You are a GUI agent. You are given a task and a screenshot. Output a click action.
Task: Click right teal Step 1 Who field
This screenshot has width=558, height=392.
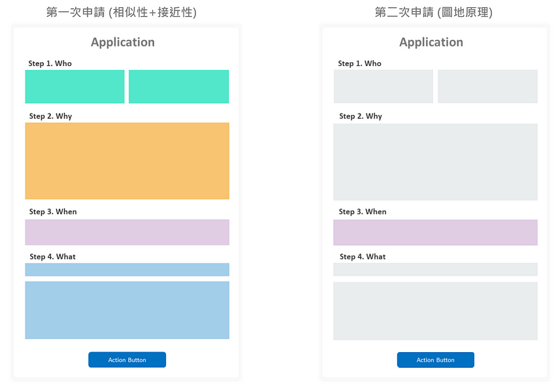click(178, 86)
